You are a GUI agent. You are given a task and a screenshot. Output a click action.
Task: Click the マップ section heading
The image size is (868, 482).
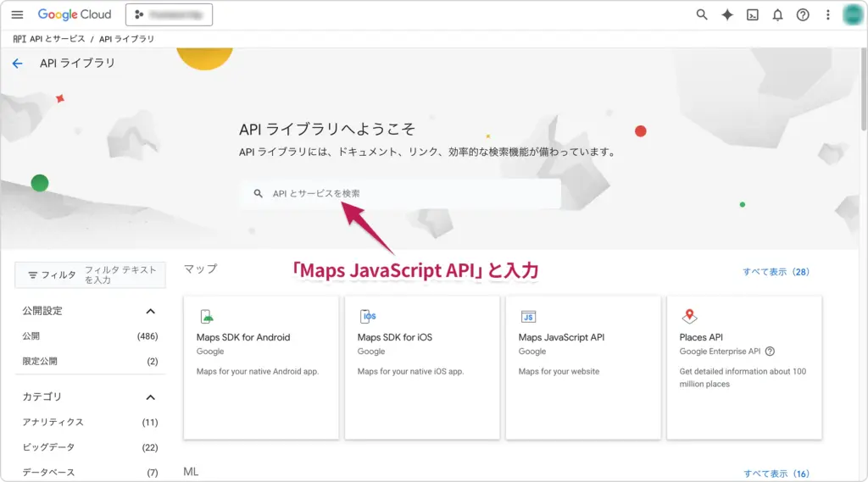click(x=200, y=269)
